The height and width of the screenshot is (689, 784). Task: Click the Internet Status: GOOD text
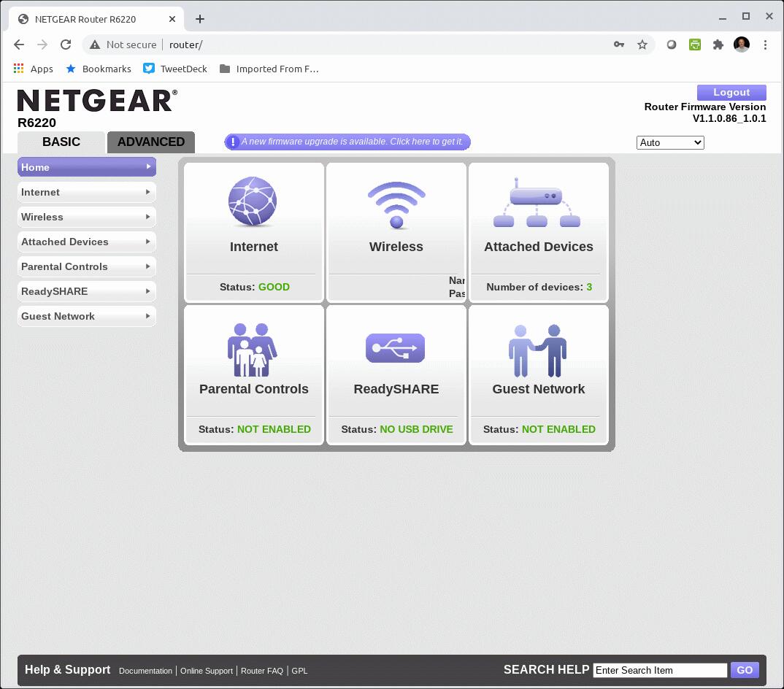(x=255, y=287)
